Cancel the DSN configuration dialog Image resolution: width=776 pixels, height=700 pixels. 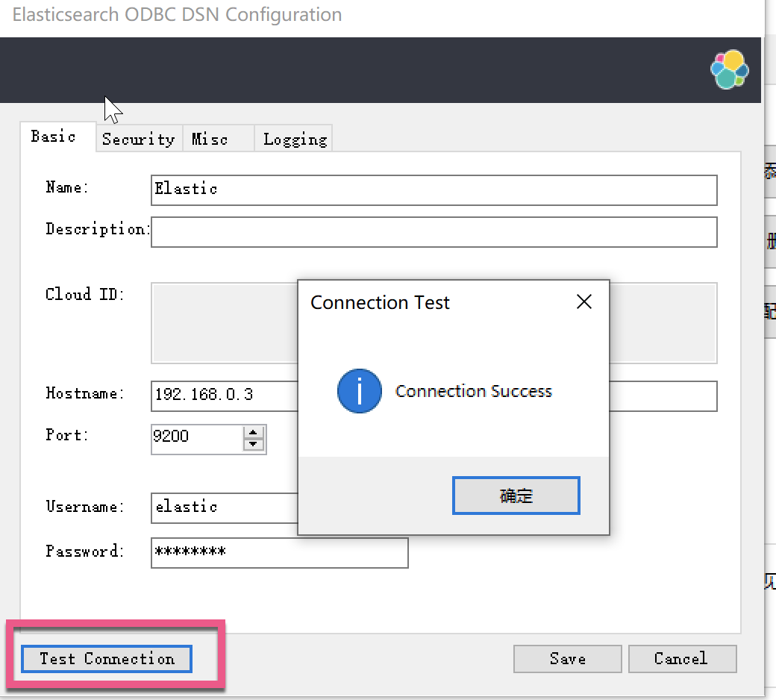[682, 659]
